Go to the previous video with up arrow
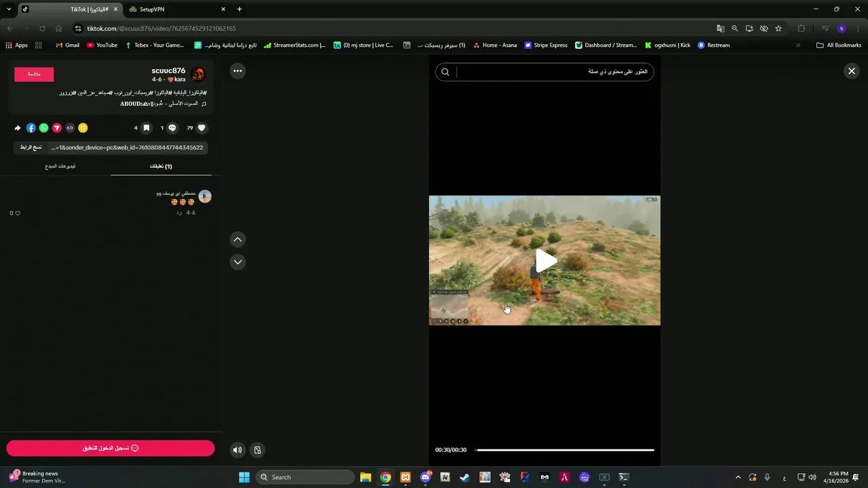Image resolution: width=868 pixels, height=488 pixels. point(237,239)
